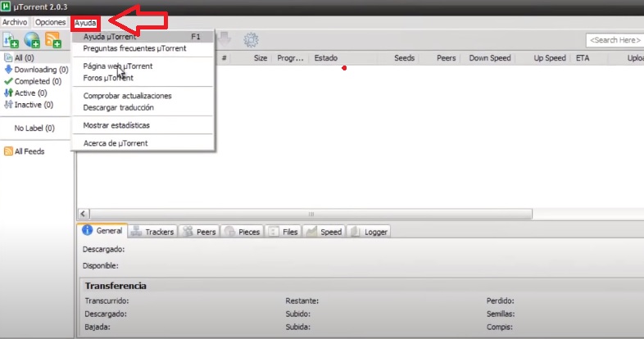Switch to the Speed tab

(x=324, y=232)
